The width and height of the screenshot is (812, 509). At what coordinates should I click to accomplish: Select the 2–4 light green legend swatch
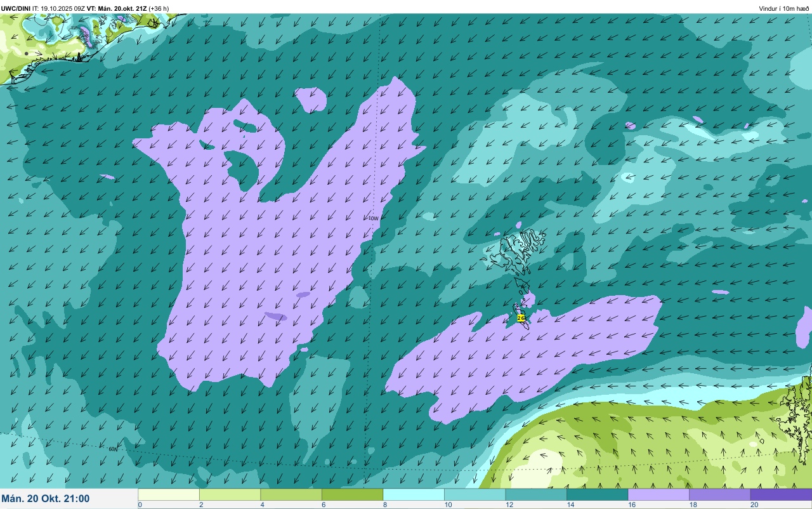pyautogui.click(x=230, y=494)
